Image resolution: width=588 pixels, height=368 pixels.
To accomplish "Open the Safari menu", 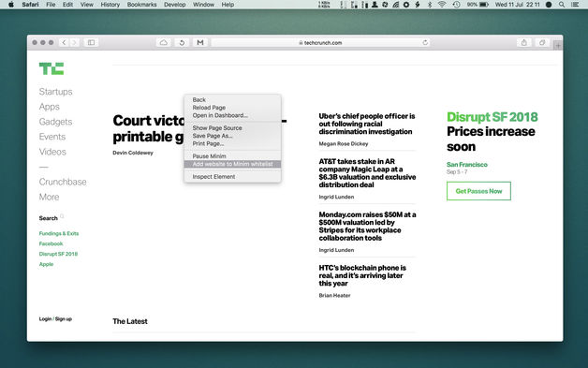I will coord(30,5).
